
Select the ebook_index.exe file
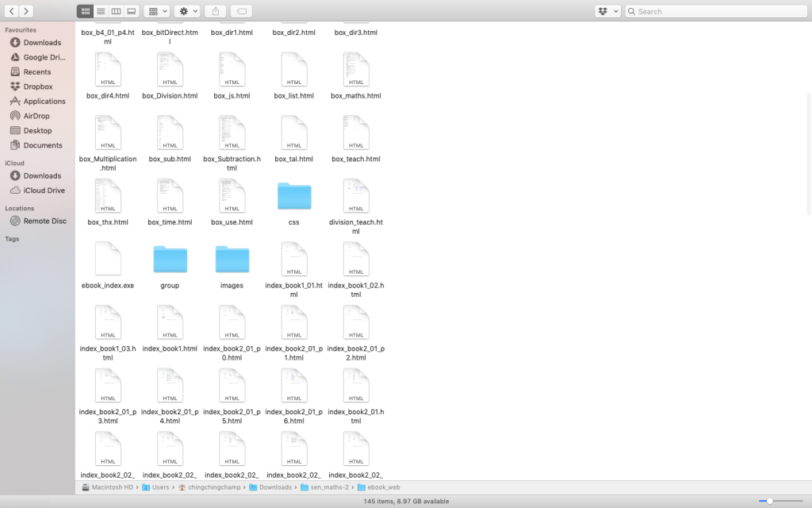click(x=108, y=260)
